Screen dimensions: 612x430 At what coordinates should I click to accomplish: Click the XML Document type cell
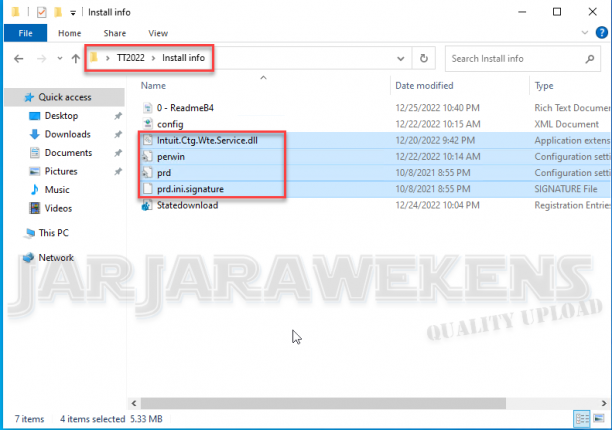coord(566,124)
